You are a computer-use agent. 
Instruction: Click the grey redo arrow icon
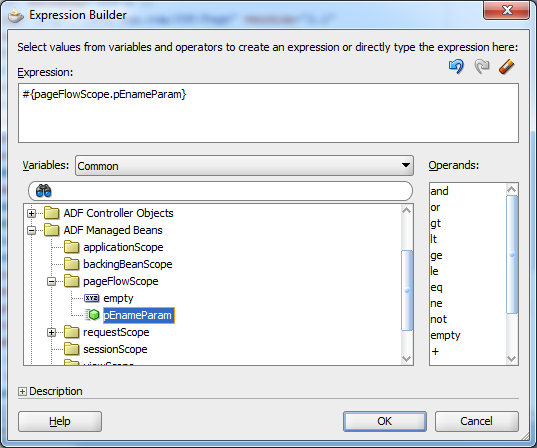click(482, 66)
